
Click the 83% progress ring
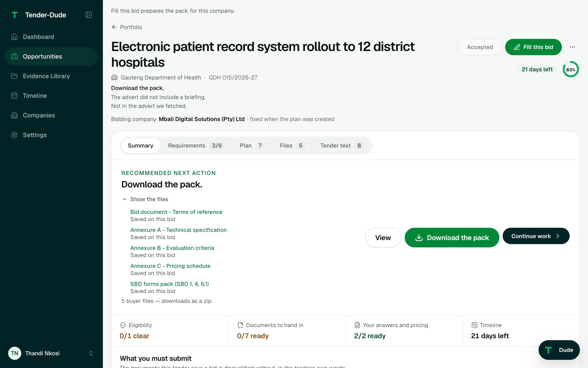[571, 69]
